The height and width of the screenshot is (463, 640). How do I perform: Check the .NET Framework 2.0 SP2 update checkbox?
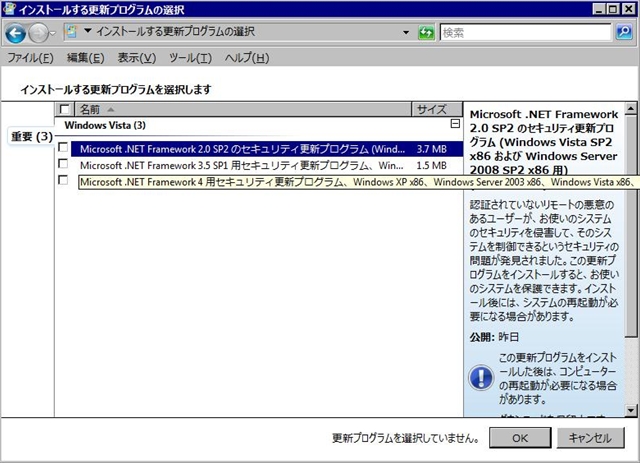[x=63, y=147]
